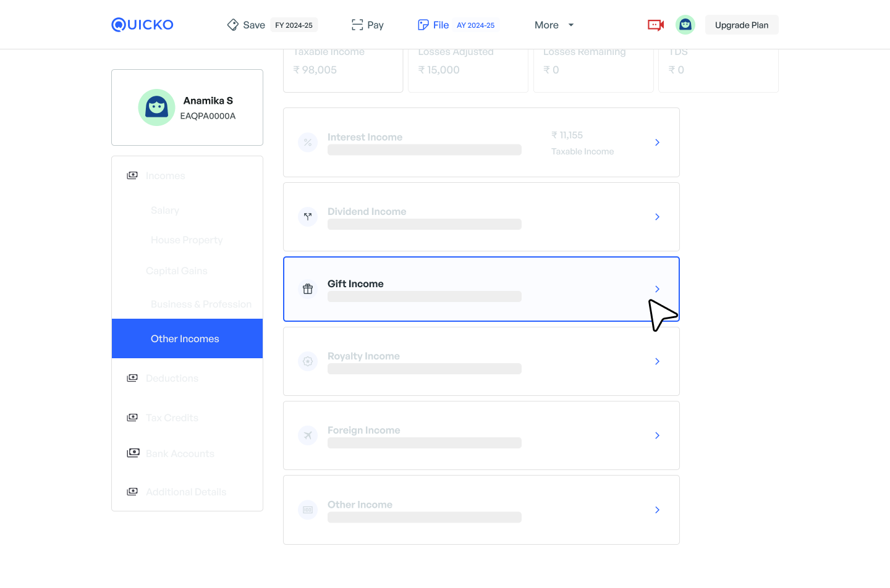Click the Upgrade Plan button
Screen dimensions: 890x588
741,25
